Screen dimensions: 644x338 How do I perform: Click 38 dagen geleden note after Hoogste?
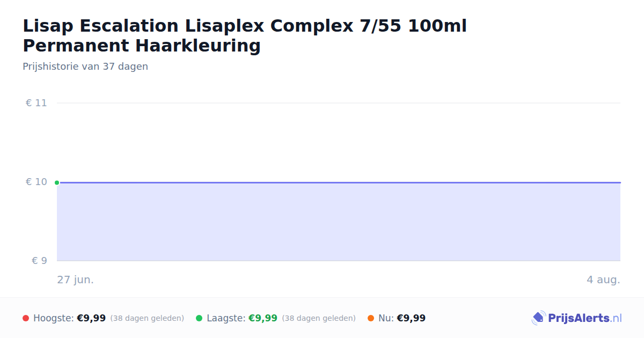point(147,318)
